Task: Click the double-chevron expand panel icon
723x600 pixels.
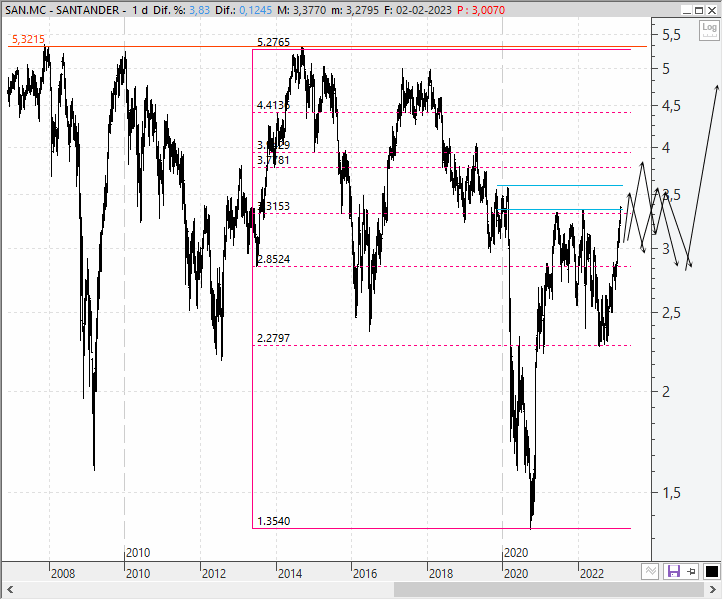Action: [x=650, y=572]
